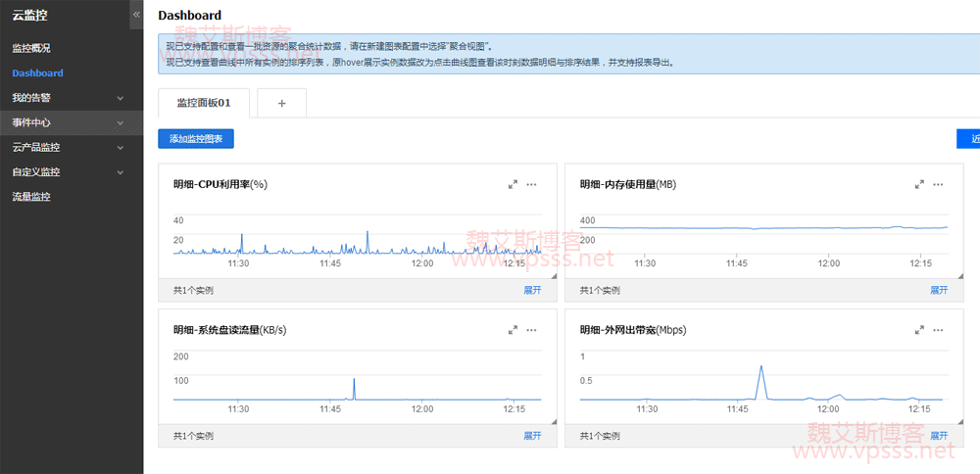Viewport: 980px width, 474px height.
Task: Open 监控概况 in the sidebar
Action: [x=31, y=48]
